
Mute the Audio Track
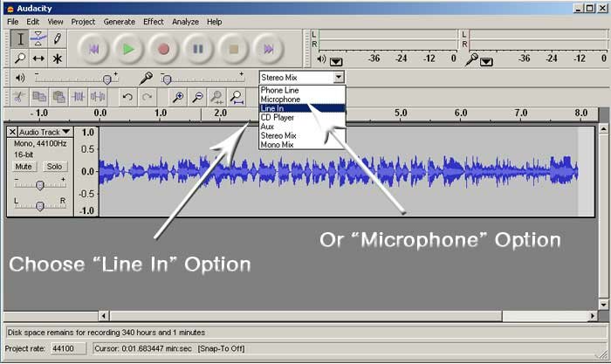[24, 167]
